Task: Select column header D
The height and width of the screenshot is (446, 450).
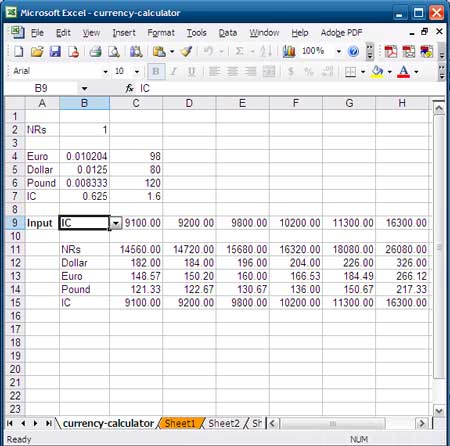Action: 189,103
